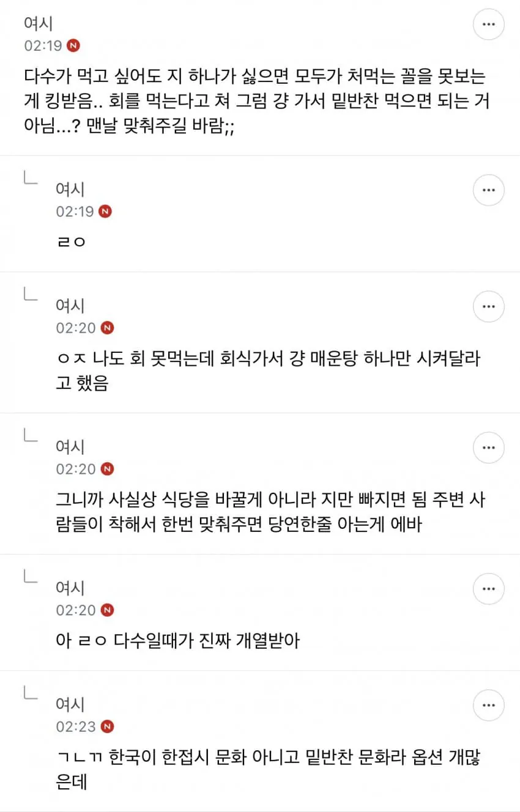Open more options on the 식당을 바꿀게 reply
This screenshot has height=812, width=520.
pyautogui.click(x=489, y=448)
